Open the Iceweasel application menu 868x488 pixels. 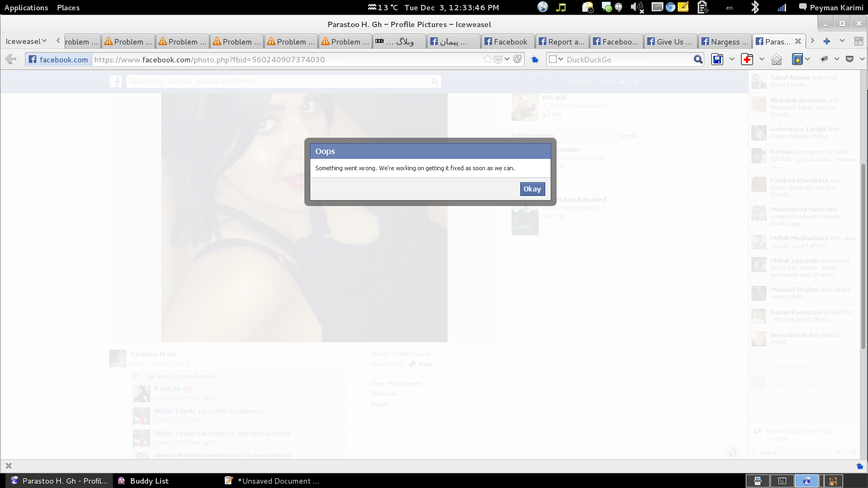[26, 41]
